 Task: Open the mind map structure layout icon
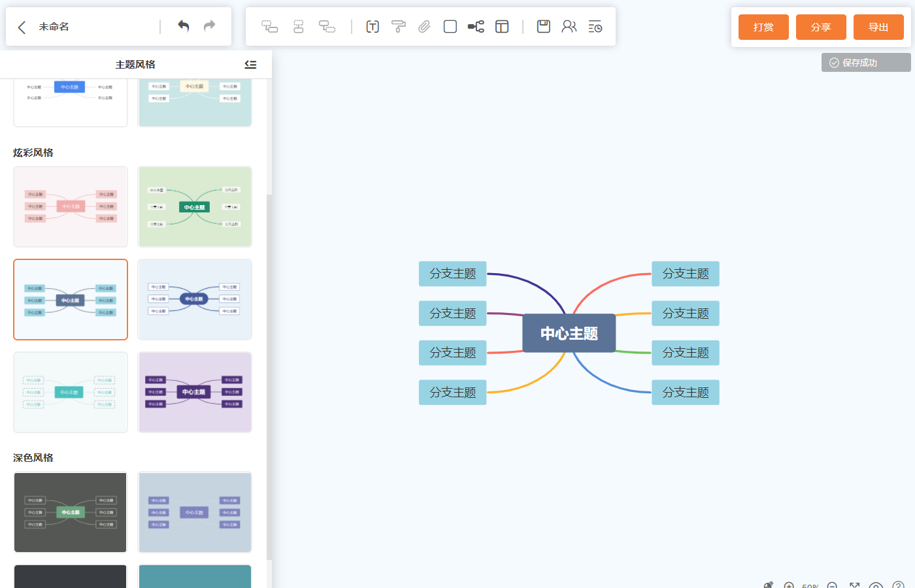point(476,26)
